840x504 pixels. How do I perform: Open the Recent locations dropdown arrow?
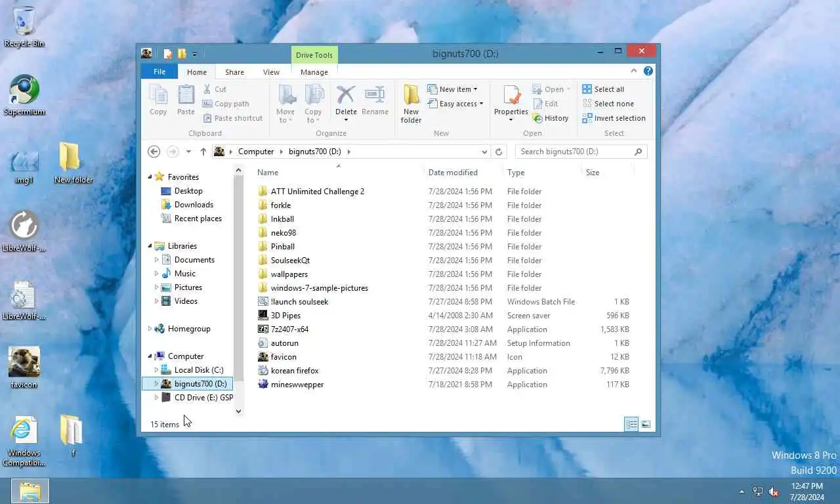click(188, 152)
